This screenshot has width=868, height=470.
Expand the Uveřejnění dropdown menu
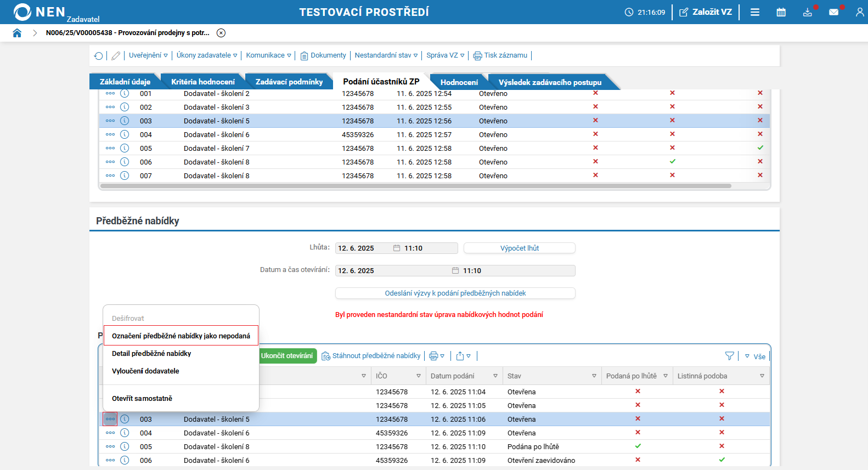coord(148,55)
